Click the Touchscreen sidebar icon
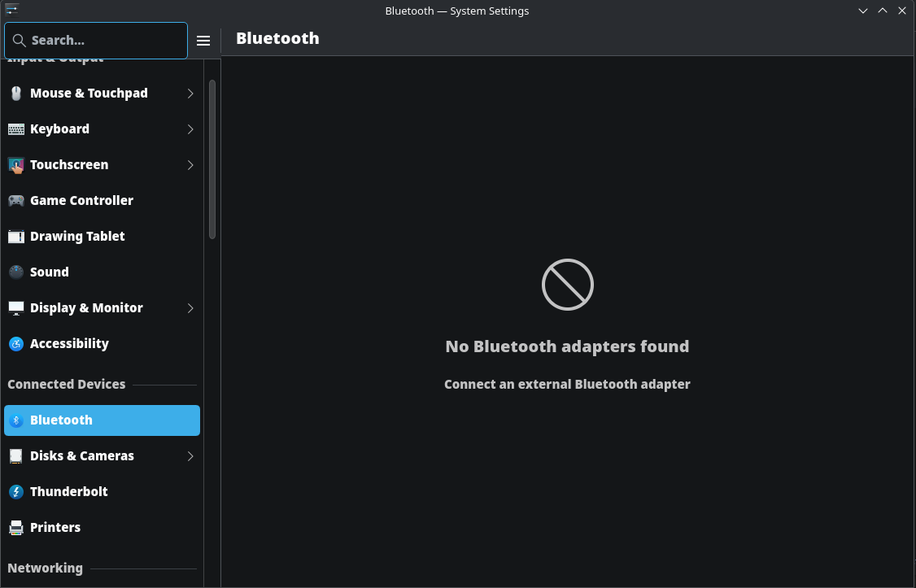 [16, 165]
